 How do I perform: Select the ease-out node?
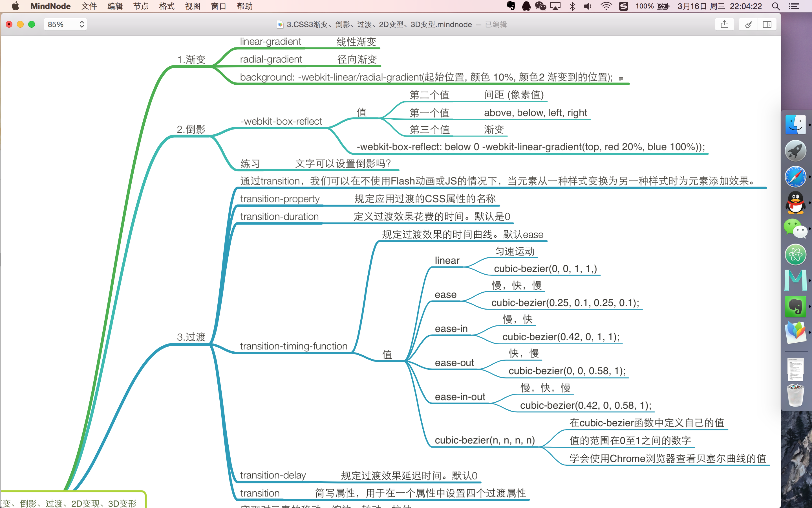[x=454, y=363]
